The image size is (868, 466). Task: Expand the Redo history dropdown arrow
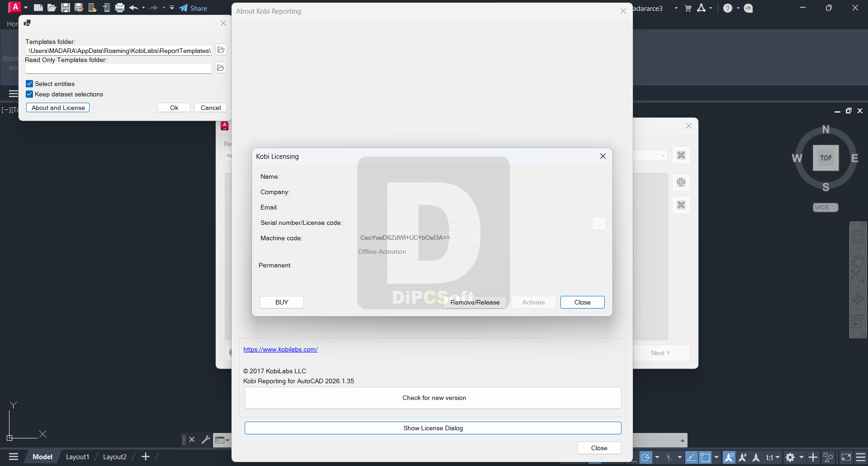point(164,8)
